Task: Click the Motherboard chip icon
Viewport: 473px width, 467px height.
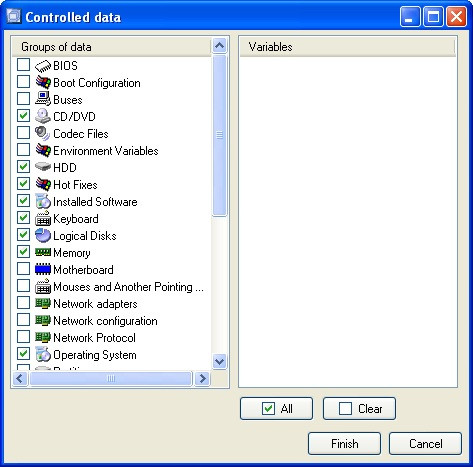Action: pyautogui.click(x=43, y=269)
